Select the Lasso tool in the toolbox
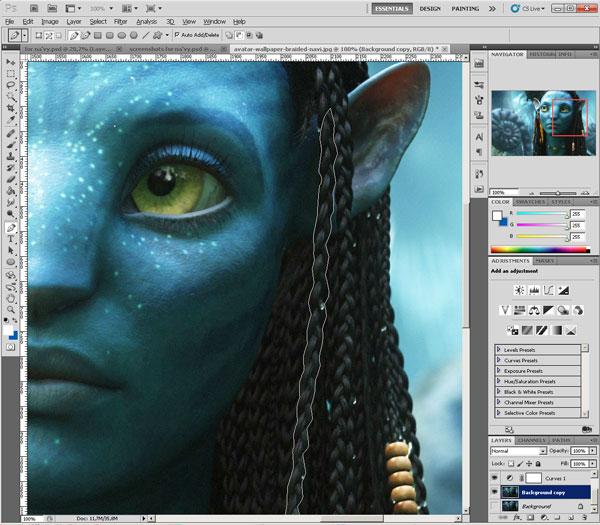600x525 pixels. [10, 86]
